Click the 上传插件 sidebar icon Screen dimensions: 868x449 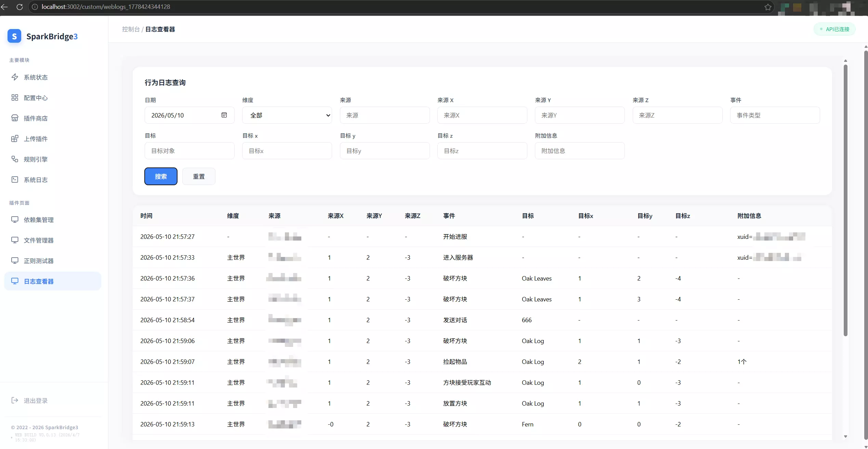point(15,138)
